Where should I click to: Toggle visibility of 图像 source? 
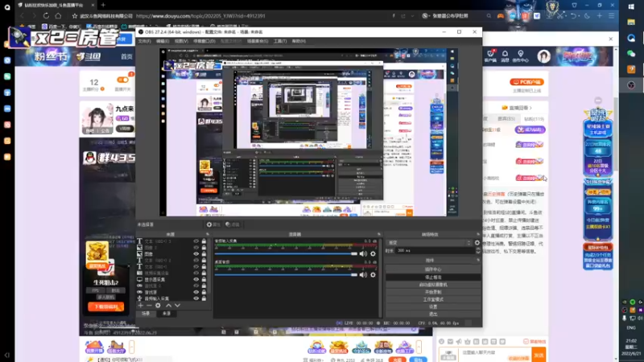coord(196,253)
